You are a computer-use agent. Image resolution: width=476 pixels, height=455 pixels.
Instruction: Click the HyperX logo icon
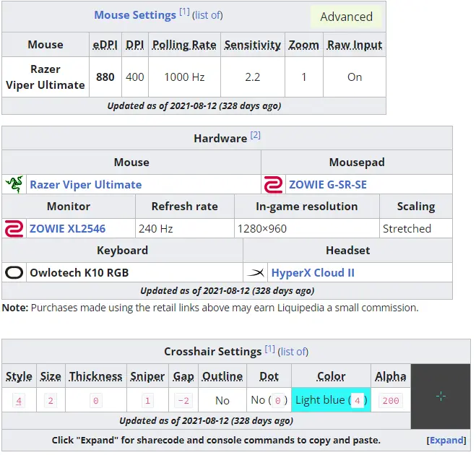click(x=255, y=272)
